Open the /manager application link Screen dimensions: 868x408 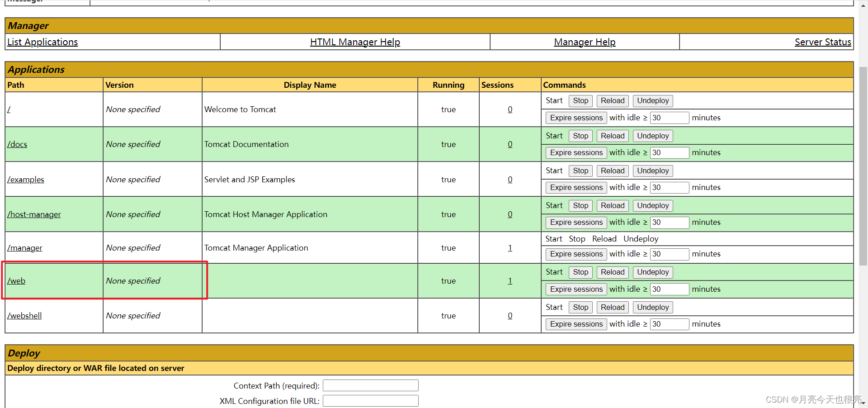click(x=25, y=248)
